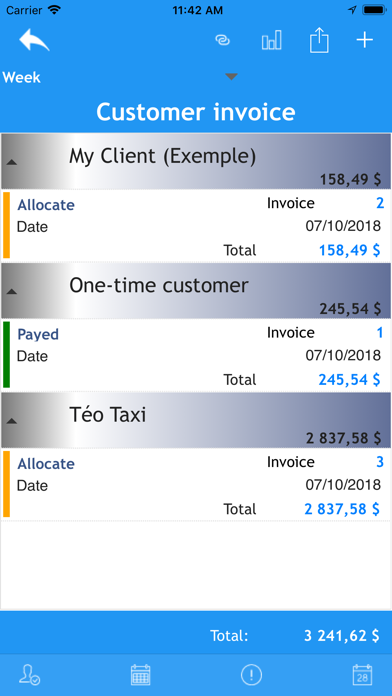
Task: Open the calendar grid tab icon
Action: pyautogui.click(x=141, y=675)
